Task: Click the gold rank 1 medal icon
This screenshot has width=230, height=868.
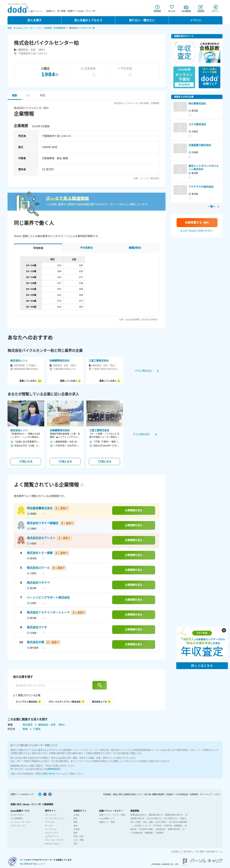Action: (21, 510)
